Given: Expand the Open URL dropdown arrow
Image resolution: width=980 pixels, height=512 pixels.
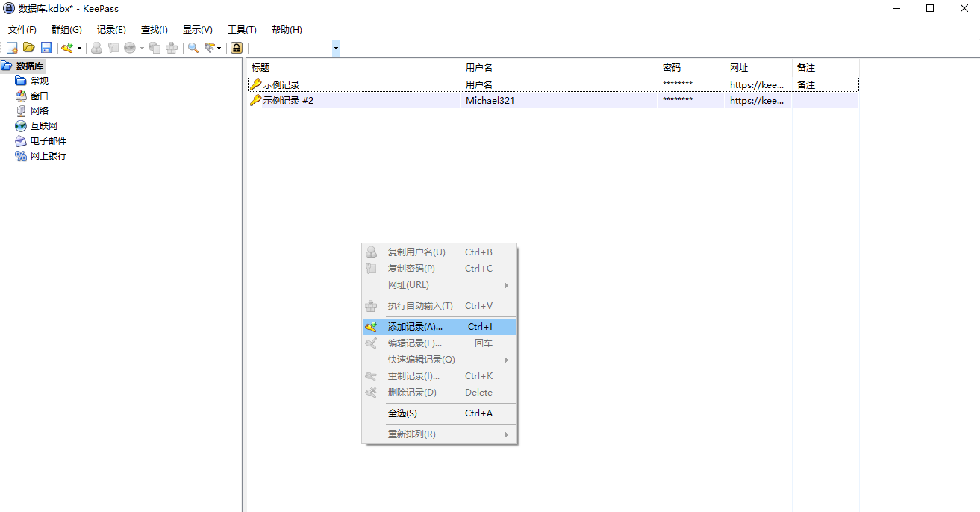Looking at the screenshot, I should click(142, 48).
